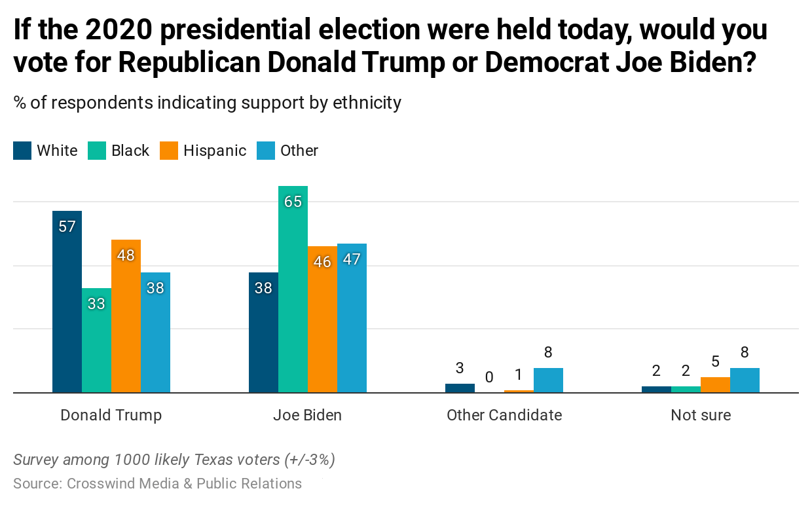The width and height of the screenshot is (812, 516).
Task: Click the Donald Trump axis label
Action: pyautogui.click(x=111, y=415)
